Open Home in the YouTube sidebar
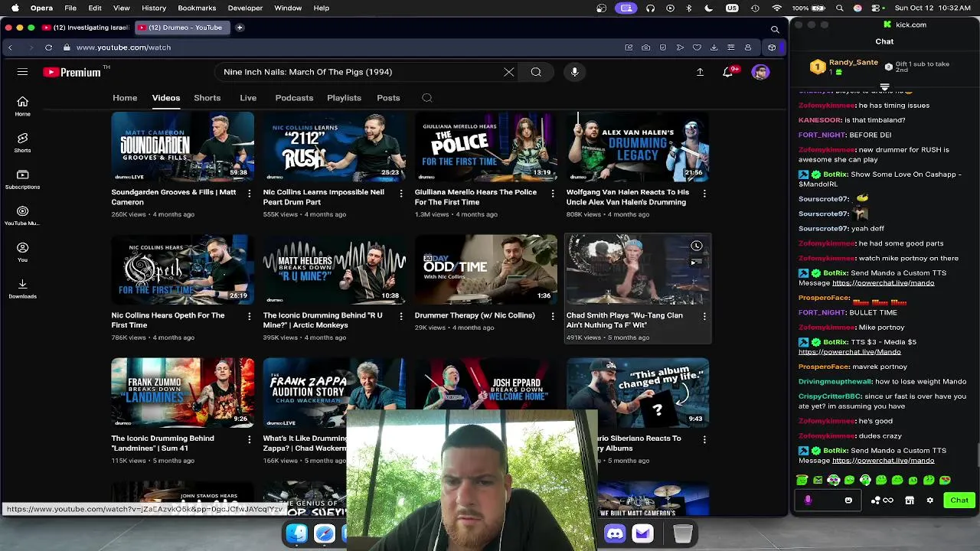This screenshot has height=551, width=980. click(x=22, y=106)
